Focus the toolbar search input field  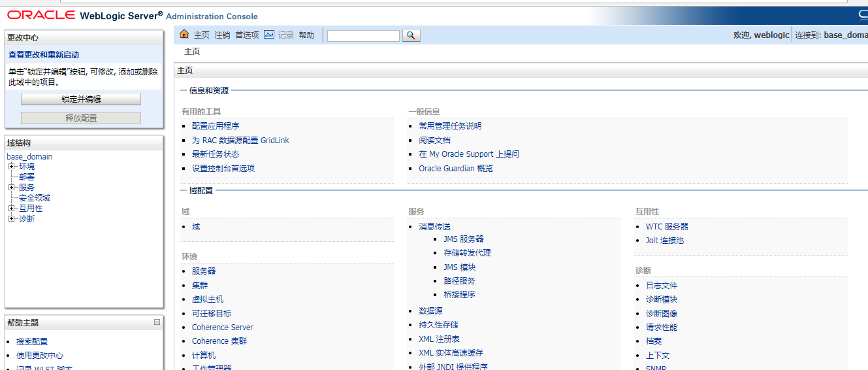(363, 36)
